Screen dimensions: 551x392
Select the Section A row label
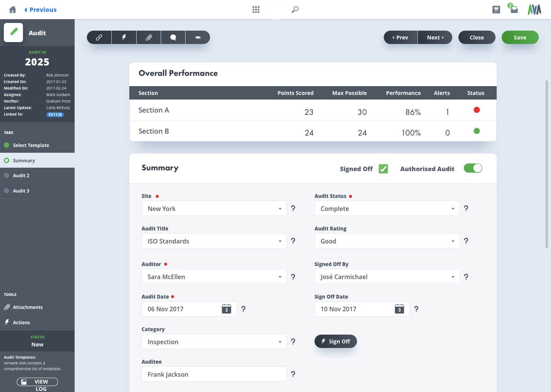[154, 110]
